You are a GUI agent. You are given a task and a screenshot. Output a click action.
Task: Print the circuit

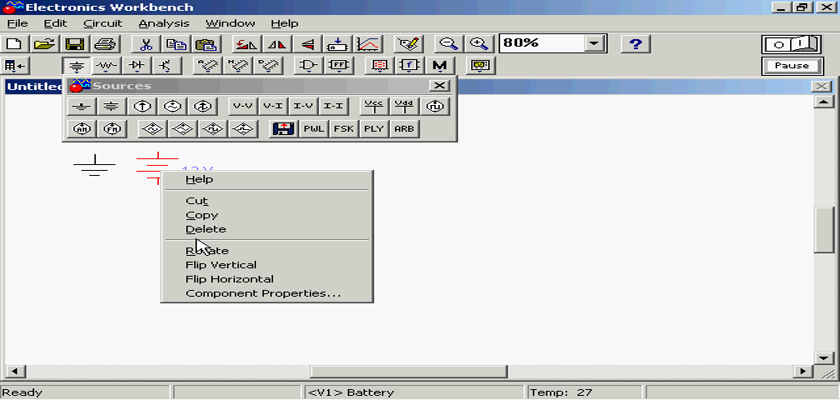pos(104,43)
